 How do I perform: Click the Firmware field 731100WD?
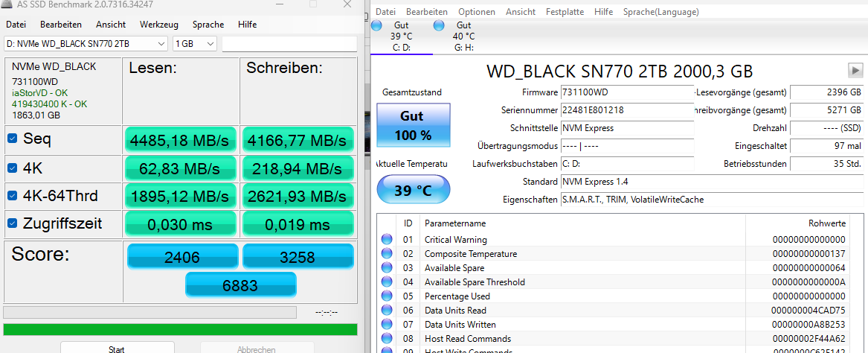tap(627, 92)
